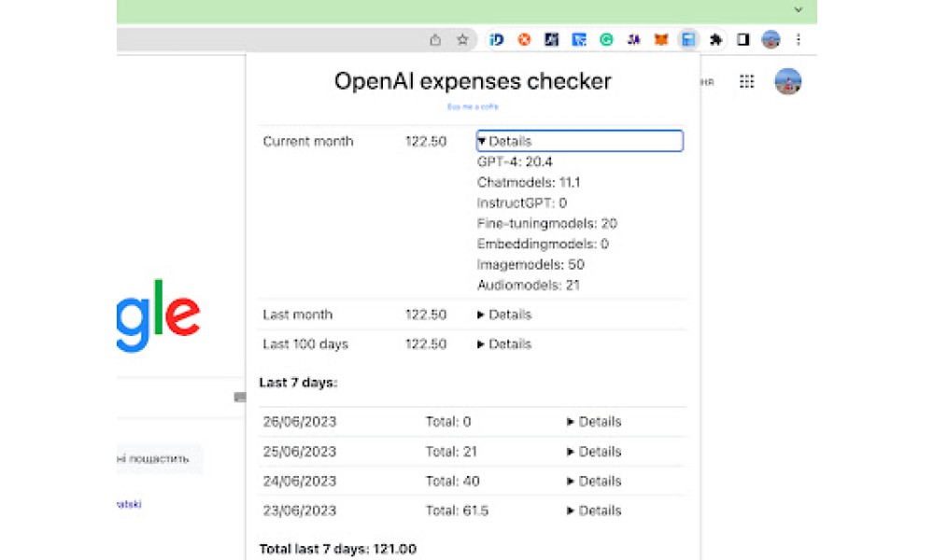Expand Details for 26/06/2023
This screenshot has height=560, width=934.
pyautogui.click(x=594, y=422)
